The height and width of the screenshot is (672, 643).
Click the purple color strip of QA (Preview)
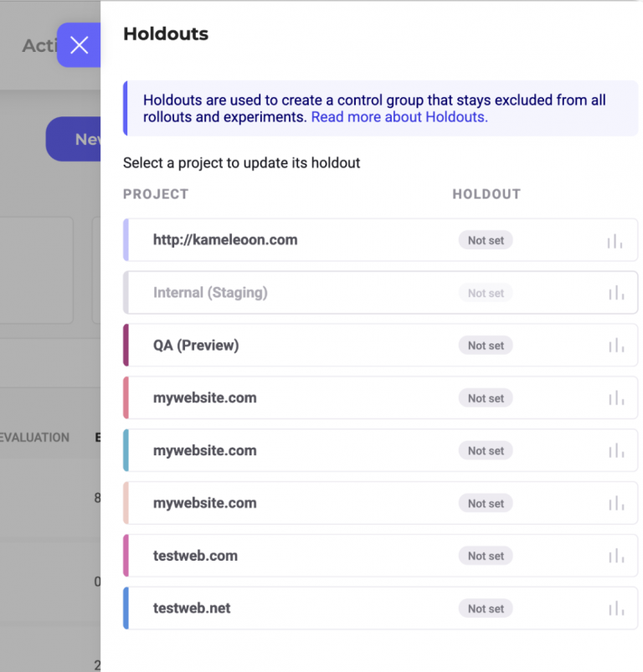(126, 346)
